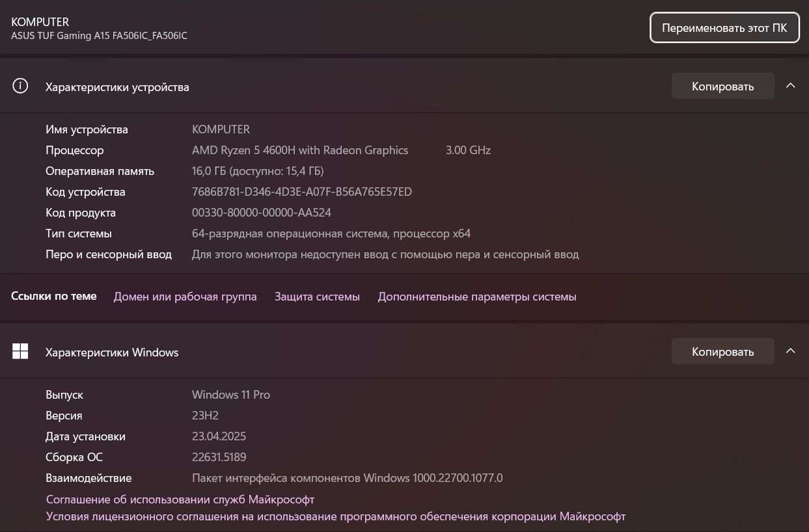The height and width of the screenshot is (532, 809).
Task: Click the Ссылки по теме label
Action: click(x=54, y=296)
